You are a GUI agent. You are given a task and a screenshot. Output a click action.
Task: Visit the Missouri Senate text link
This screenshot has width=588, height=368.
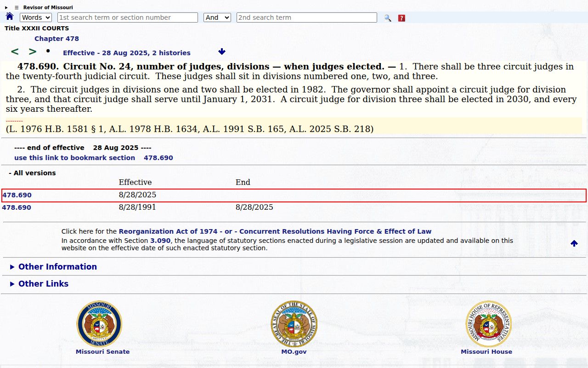tap(103, 352)
